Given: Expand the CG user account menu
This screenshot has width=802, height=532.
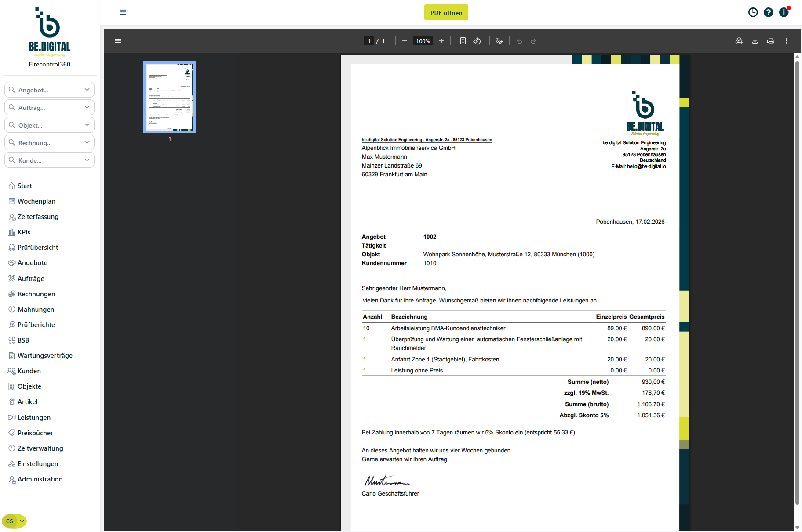Looking at the screenshot, I should [15, 521].
